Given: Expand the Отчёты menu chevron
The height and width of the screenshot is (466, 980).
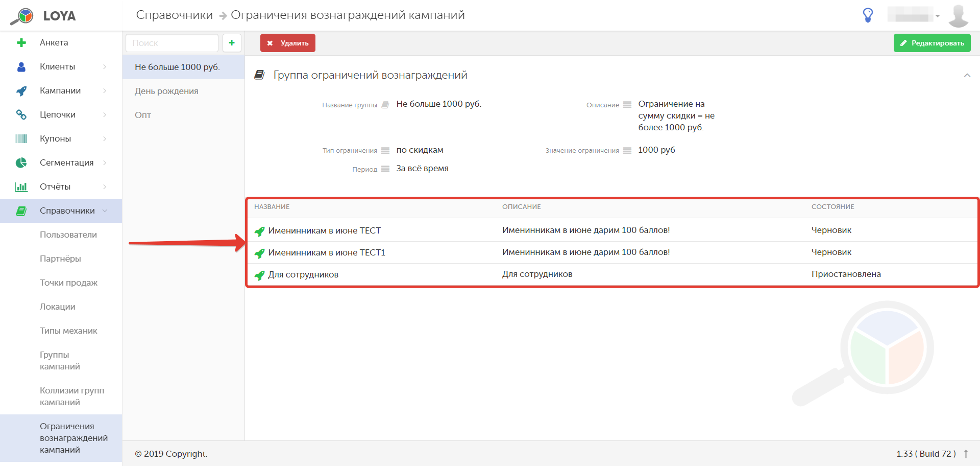Looking at the screenshot, I should point(105,187).
